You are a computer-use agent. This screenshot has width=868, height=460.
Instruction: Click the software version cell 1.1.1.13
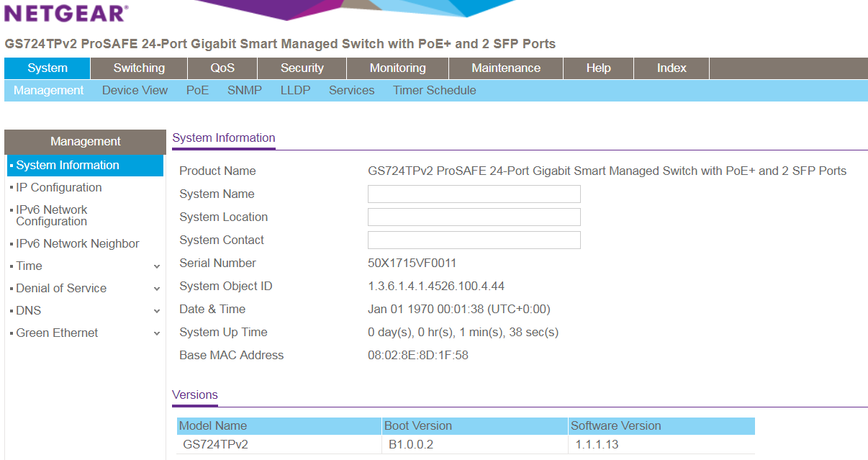[x=597, y=445]
